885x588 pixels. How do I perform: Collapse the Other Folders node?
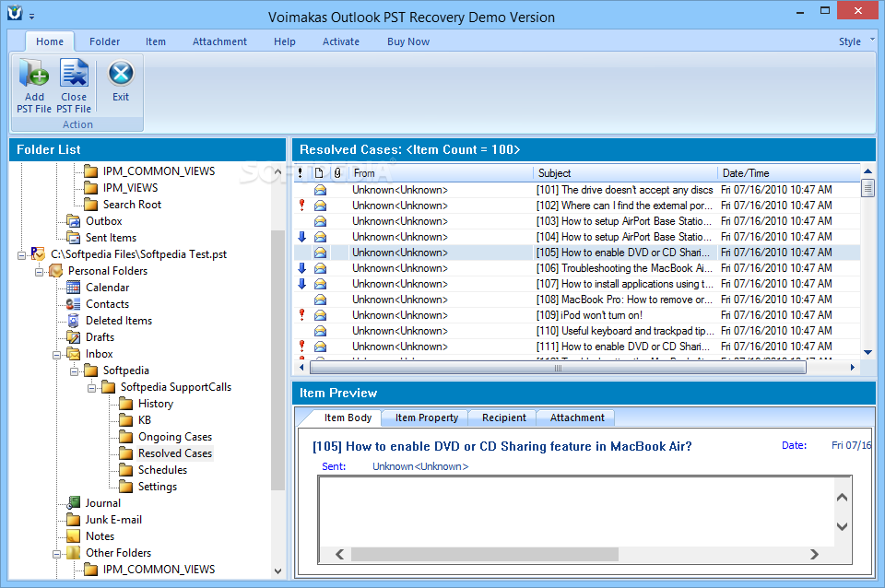point(56,554)
